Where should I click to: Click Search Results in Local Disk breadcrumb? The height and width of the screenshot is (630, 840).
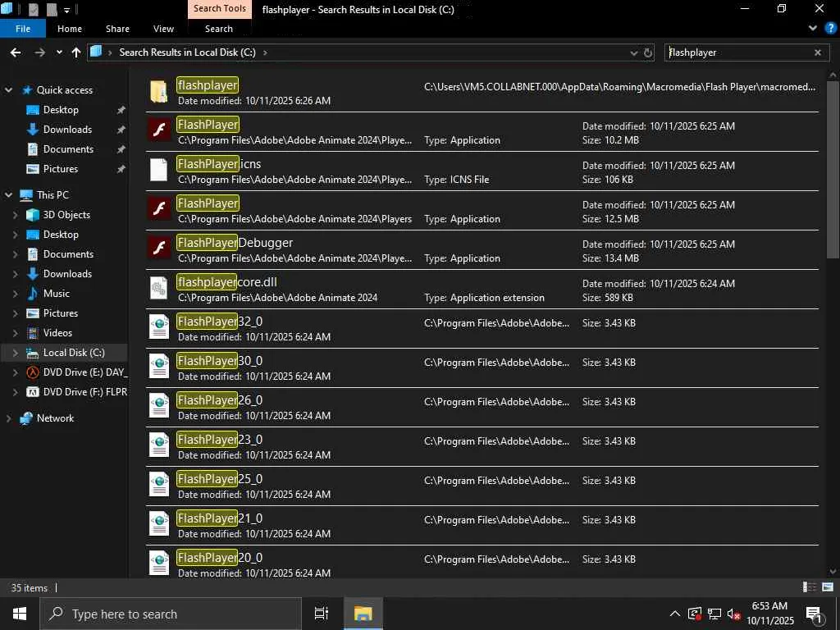pos(188,52)
